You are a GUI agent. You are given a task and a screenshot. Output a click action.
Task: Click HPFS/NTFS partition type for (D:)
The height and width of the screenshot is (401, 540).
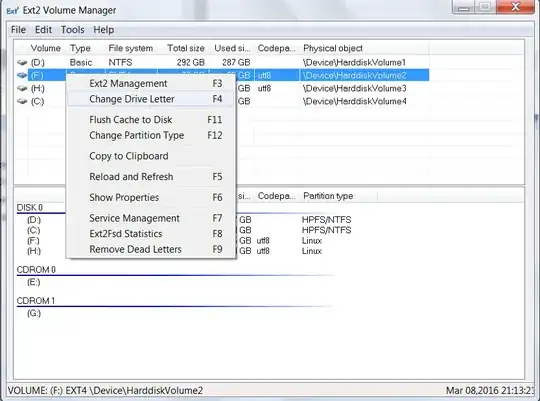tap(326, 220)
